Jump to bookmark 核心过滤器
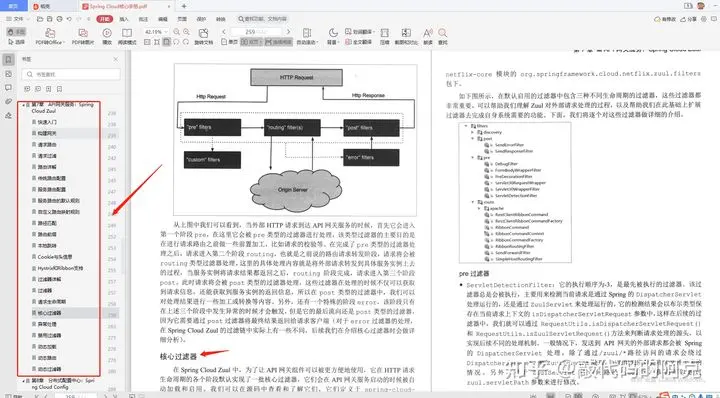The width and height of the screenshot is (720, 398). [49, 313]
